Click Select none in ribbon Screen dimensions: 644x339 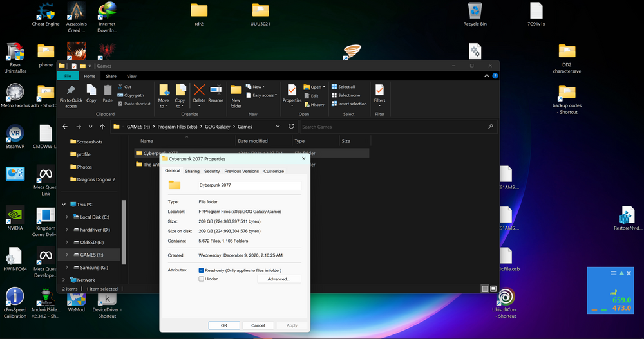pyautogui.click(x=346, y=95)
